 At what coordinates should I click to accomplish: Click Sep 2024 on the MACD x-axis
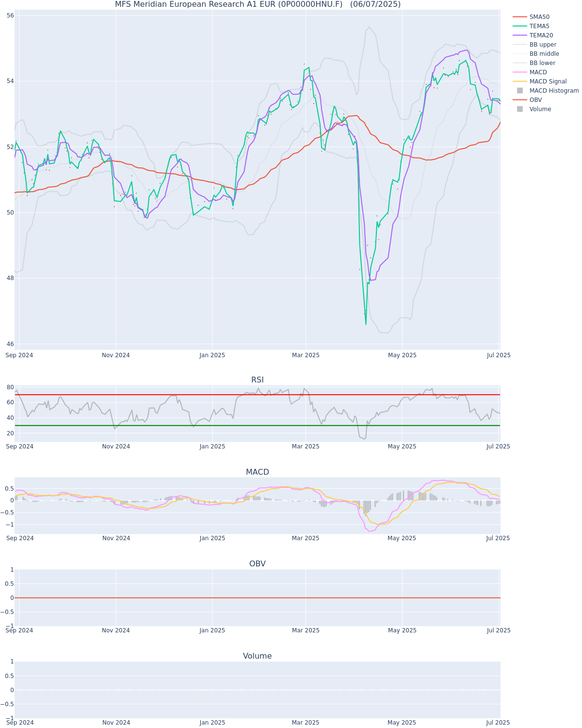tap(19, 538)
